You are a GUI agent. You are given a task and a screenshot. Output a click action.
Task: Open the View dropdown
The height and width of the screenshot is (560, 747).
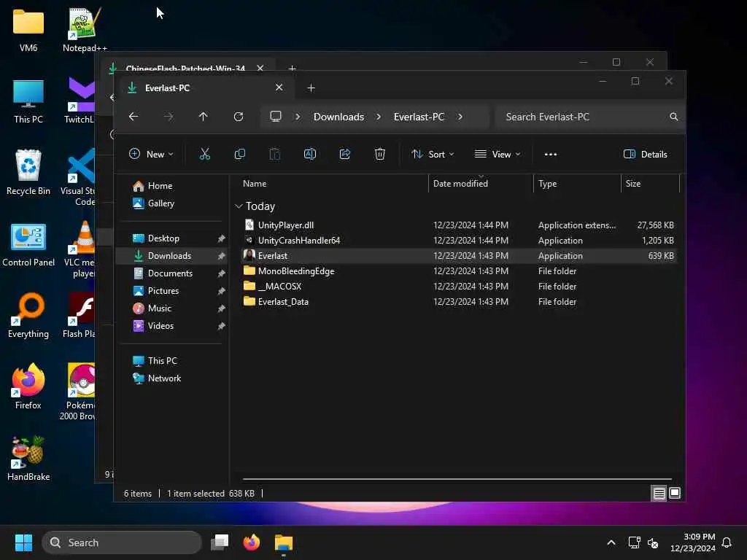coord(498,155)
